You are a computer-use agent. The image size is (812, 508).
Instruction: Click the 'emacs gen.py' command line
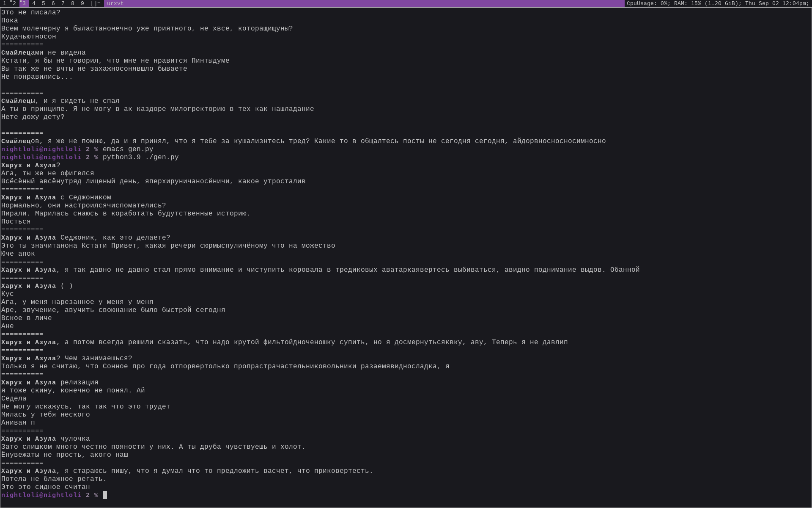click(x=128, y=149)
